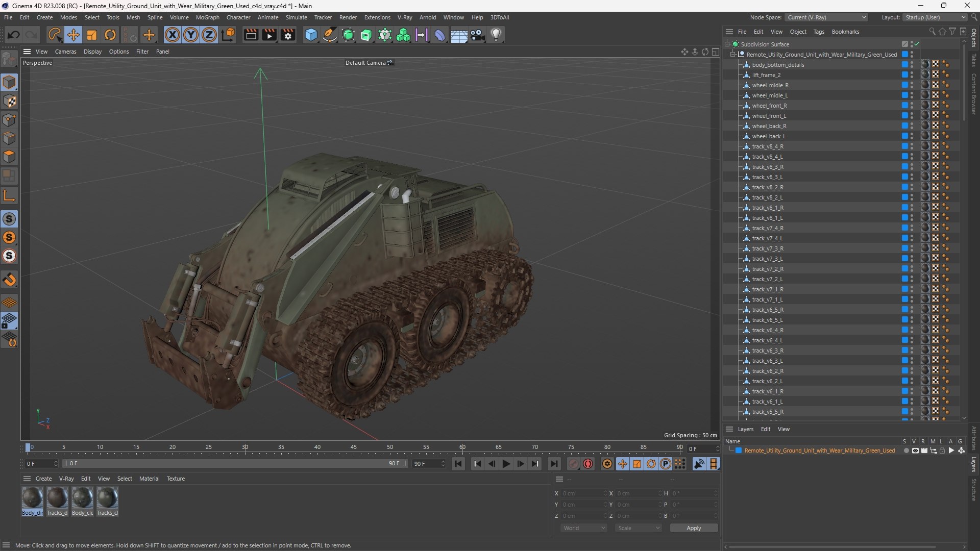Open the Layout Startup dropdown
The image size is (980, 551).
coord(935,17)
